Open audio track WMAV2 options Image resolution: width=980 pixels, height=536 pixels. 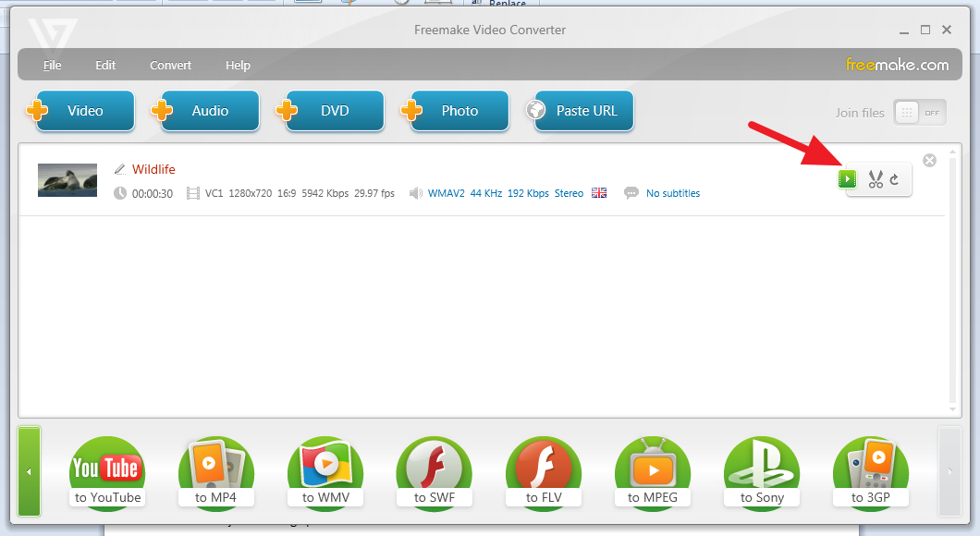pos(506,193)
